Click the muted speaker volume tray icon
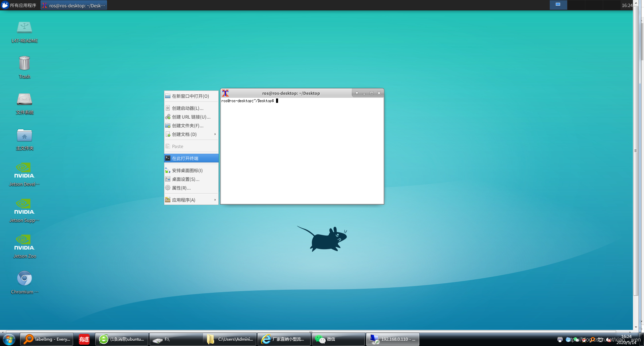This screenshot has height=346, width=644. tap(608, 340)
